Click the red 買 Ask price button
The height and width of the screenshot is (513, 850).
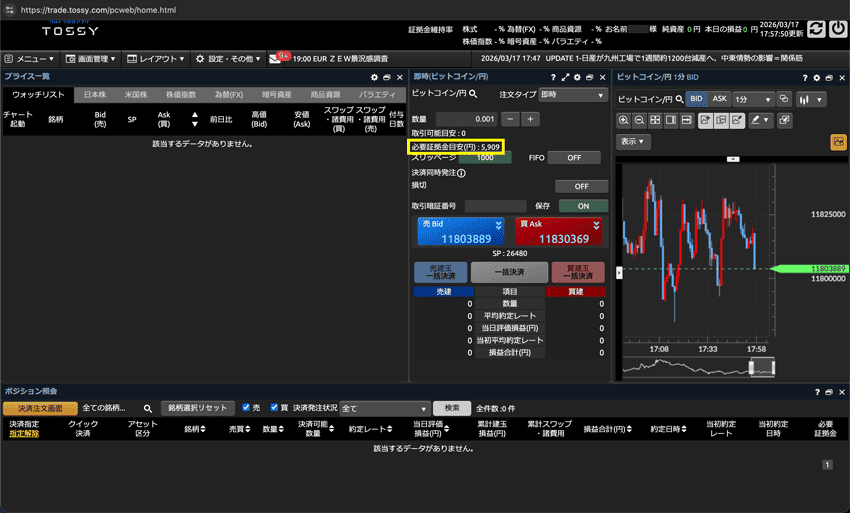[560, 232]
